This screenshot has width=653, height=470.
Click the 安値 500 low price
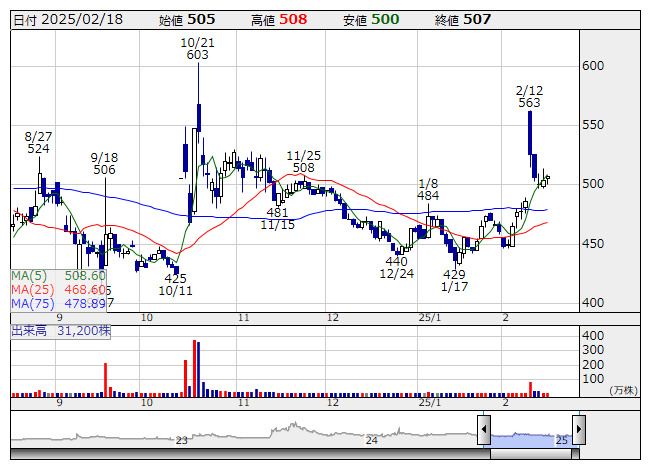pos(371,20)
